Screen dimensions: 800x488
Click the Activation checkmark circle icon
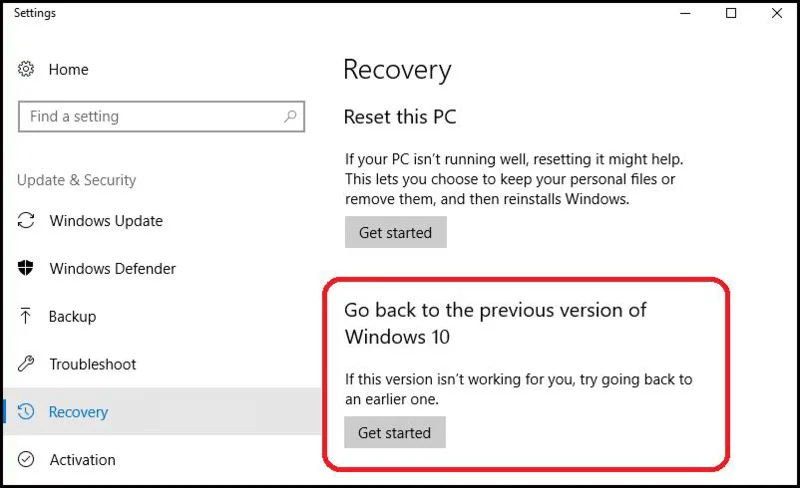point(26,459)
